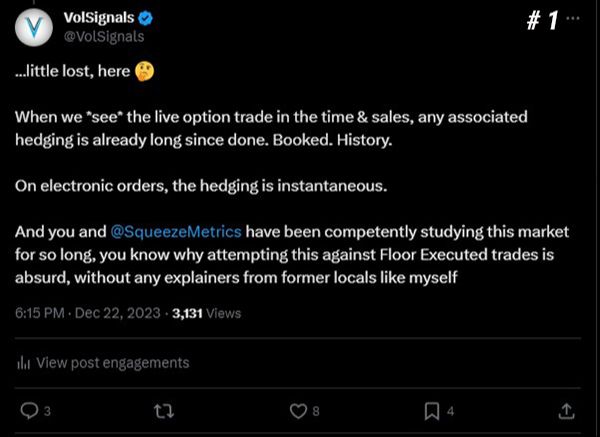Open the share post icon

click(565, 411)
